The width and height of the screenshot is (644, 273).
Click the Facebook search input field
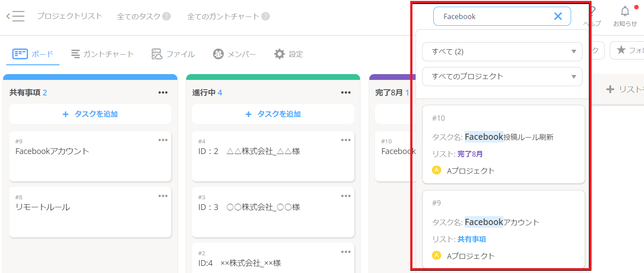point(493,16)
